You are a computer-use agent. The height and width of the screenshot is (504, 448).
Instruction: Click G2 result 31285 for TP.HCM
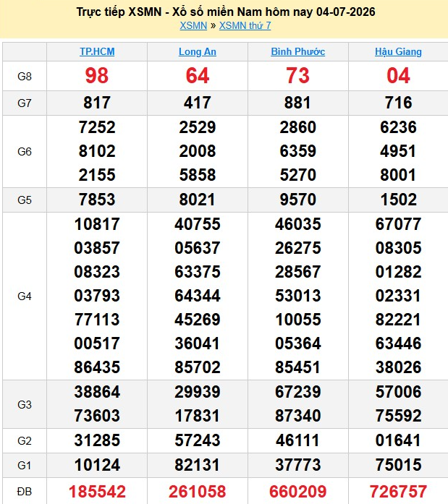point(97,440)
